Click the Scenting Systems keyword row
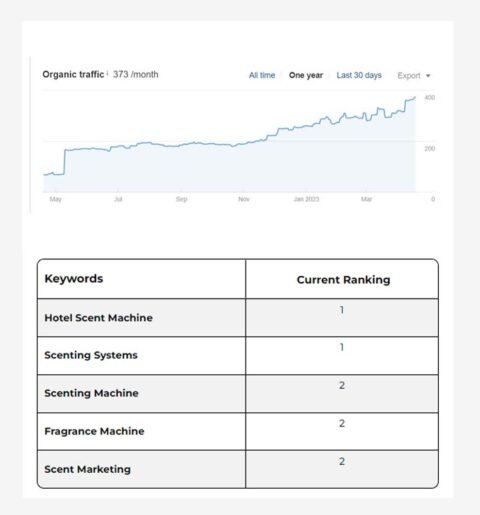The width and height of the screenshot is (480, 515). tap(238, 356)
